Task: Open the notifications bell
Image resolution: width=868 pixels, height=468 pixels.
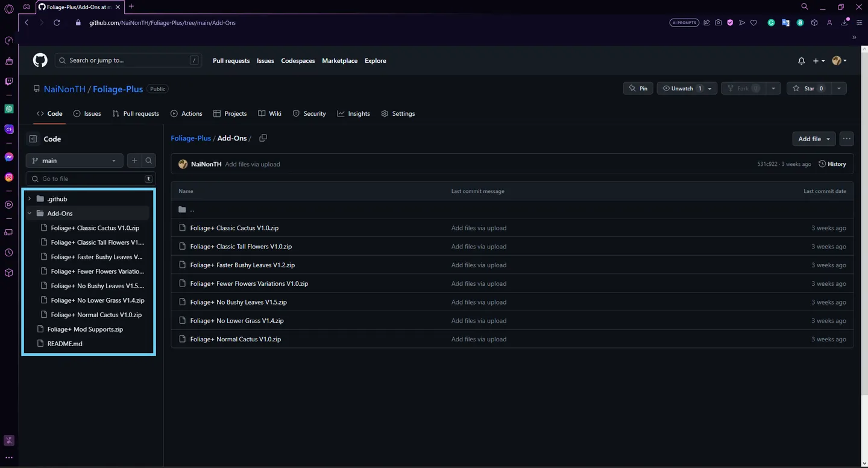Action: (801, 61)
